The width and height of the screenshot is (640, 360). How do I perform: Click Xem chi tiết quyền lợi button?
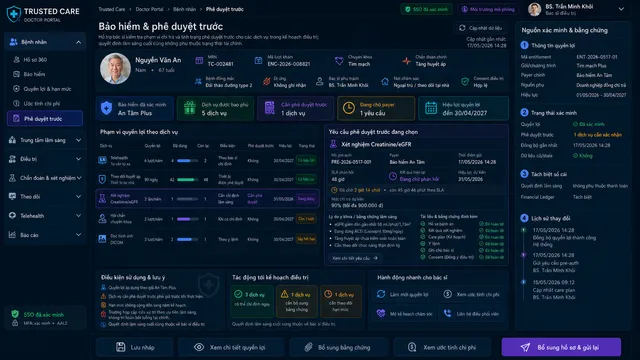(231, 347)
